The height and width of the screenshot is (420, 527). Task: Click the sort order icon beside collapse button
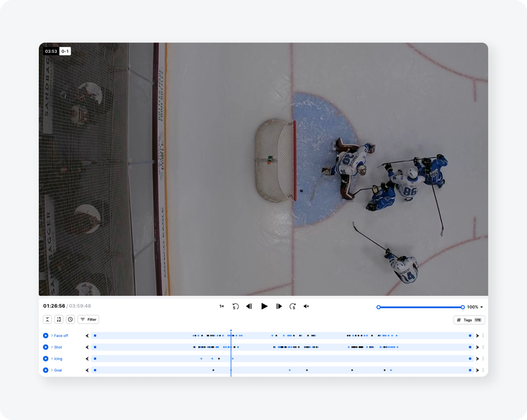coord(59,320)
